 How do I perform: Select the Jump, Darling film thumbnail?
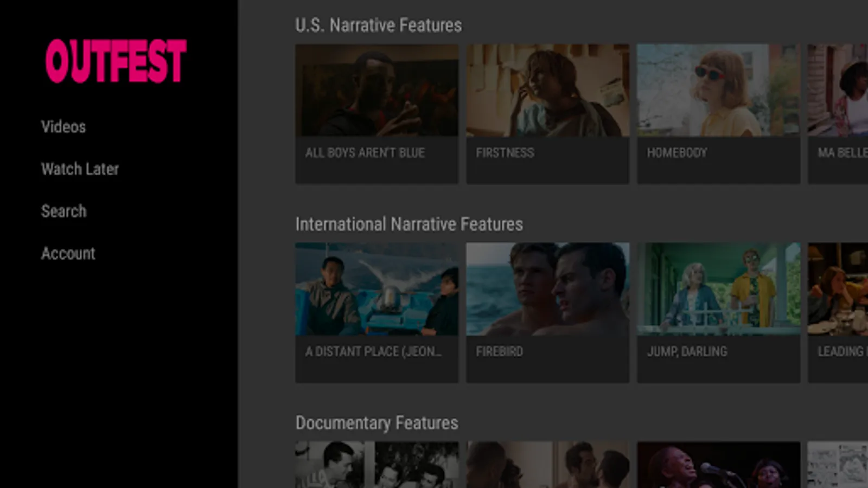[x=718, y=289]
